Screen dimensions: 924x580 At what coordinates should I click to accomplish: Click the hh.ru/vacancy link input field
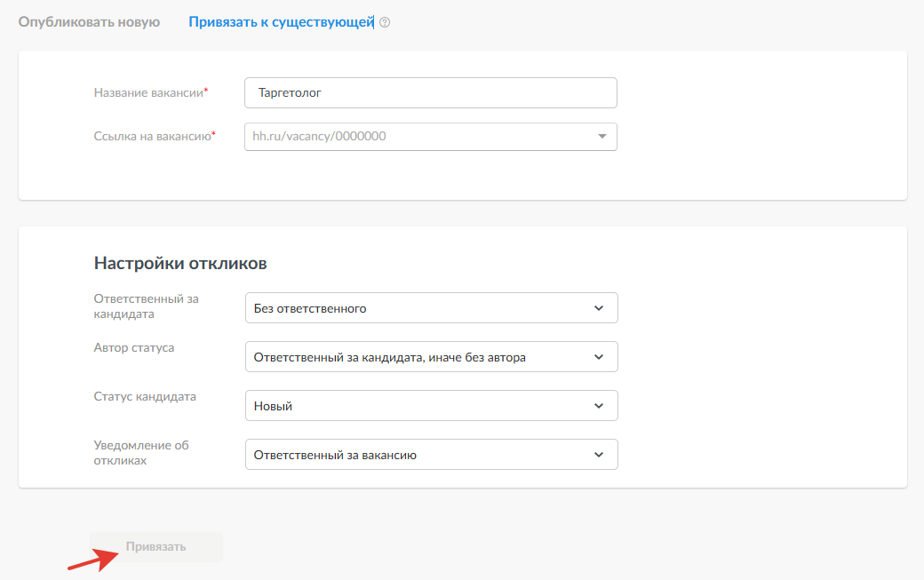(416, 137)
